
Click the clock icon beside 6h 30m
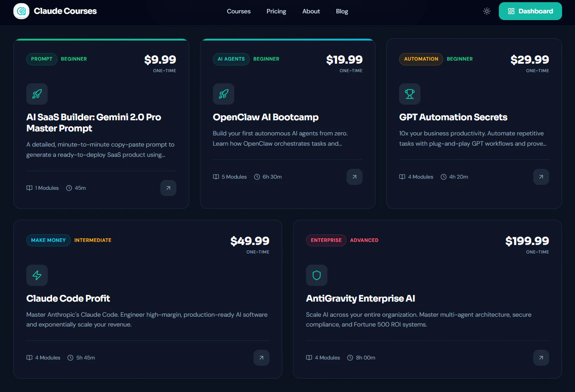click(257, 177)
